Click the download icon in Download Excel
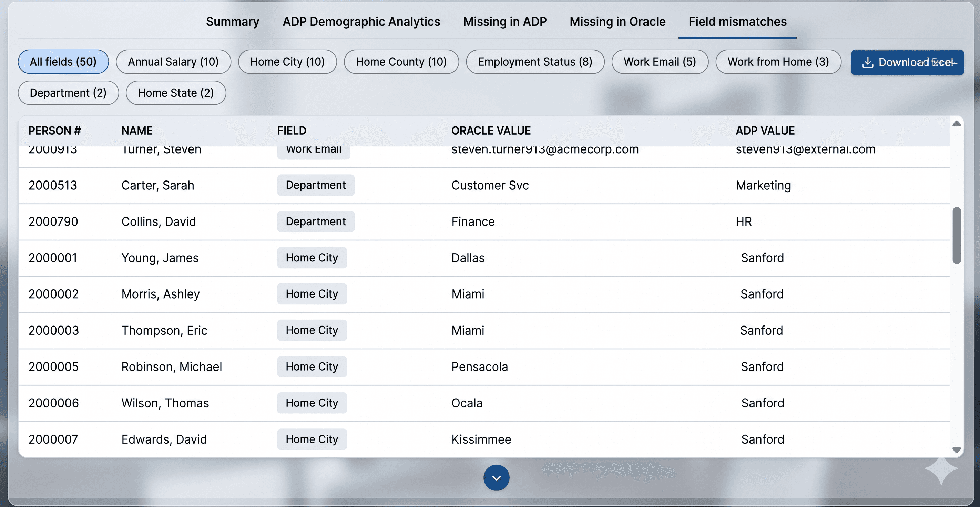Image resolution: width=980 pixels, height=507 pixels. 868,62
